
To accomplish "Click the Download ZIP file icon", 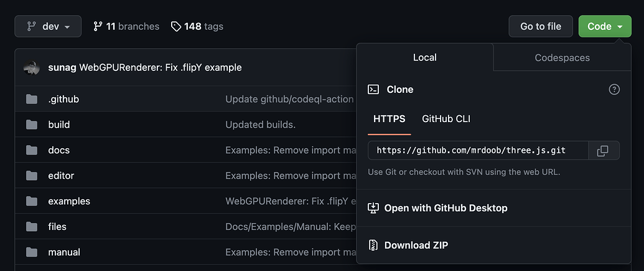I will pos(373,245).
